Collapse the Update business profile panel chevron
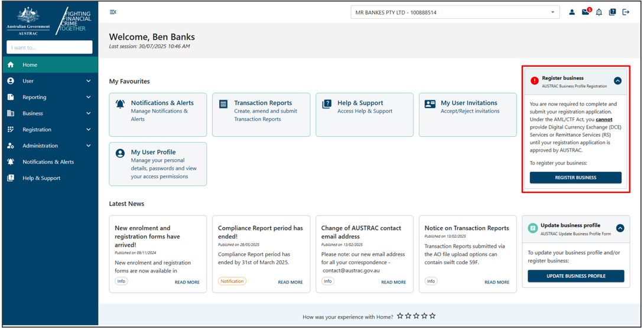The image size is (644, 328). (x=620, y=228)
